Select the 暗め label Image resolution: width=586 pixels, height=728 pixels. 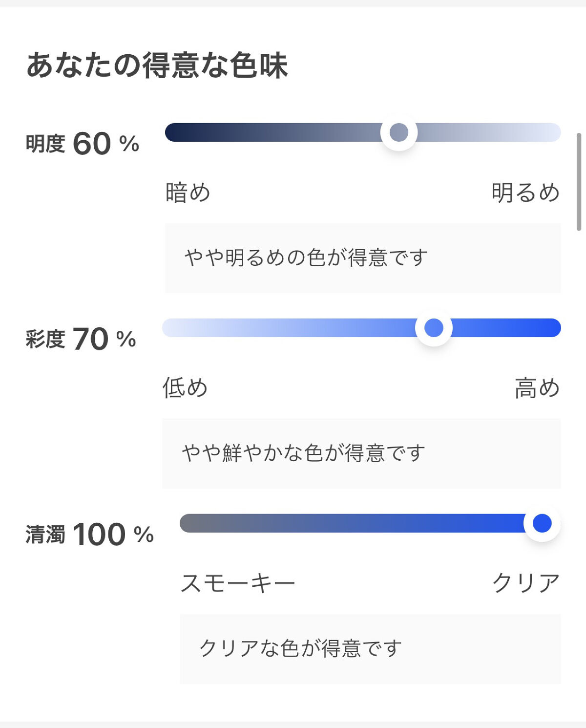point(188,193)
